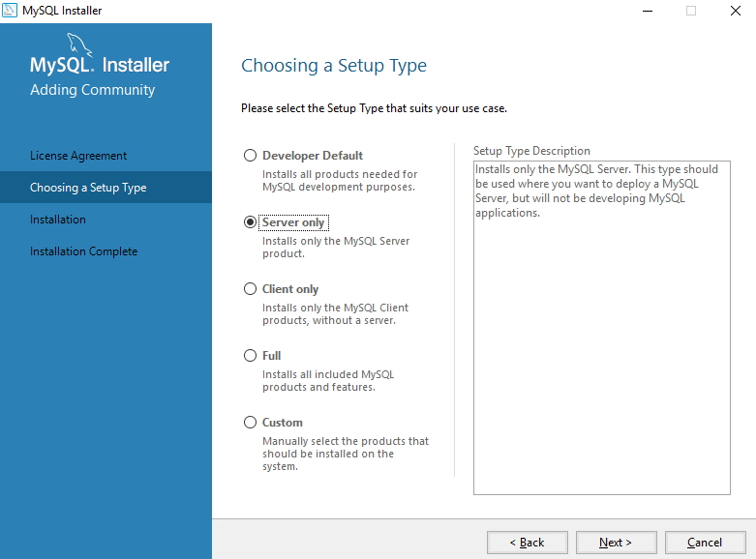The image size is (756, 559).
Task: Select the Developer Default radio button
Action: (250, 155)
